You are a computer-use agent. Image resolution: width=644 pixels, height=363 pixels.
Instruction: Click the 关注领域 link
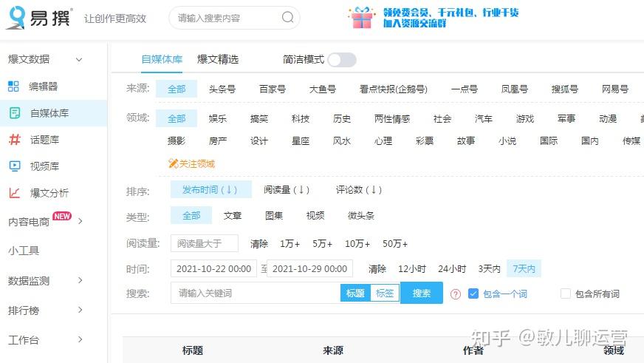point(196,163)
